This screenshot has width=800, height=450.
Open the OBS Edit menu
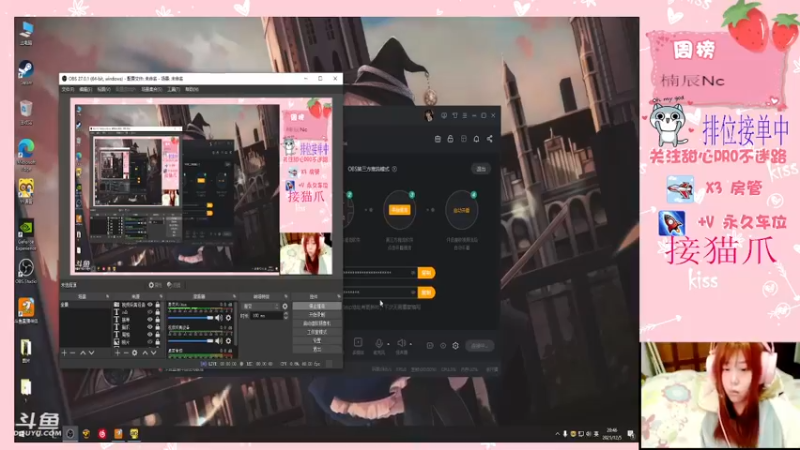point(85,89)
